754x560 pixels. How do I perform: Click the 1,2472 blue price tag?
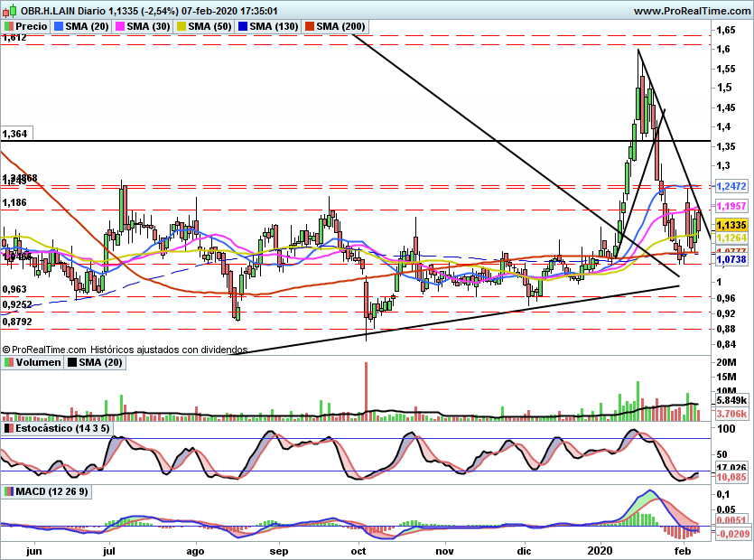pos(731,186)
